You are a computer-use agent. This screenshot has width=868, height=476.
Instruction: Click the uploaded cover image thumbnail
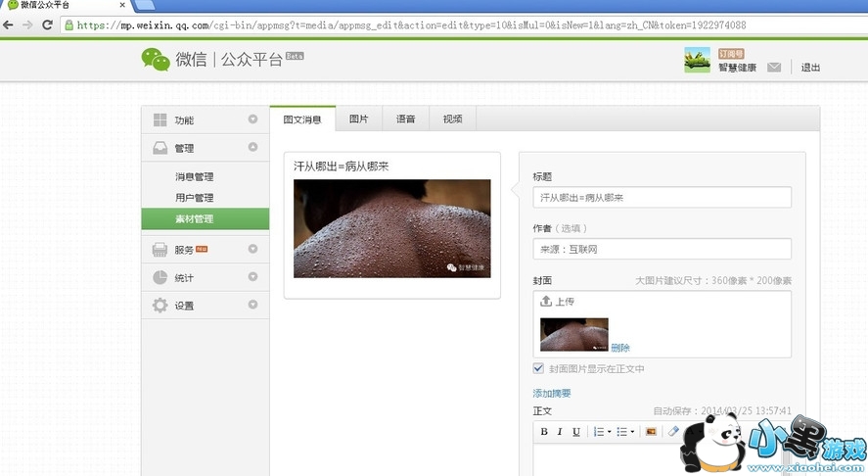[x=574, y=334]
